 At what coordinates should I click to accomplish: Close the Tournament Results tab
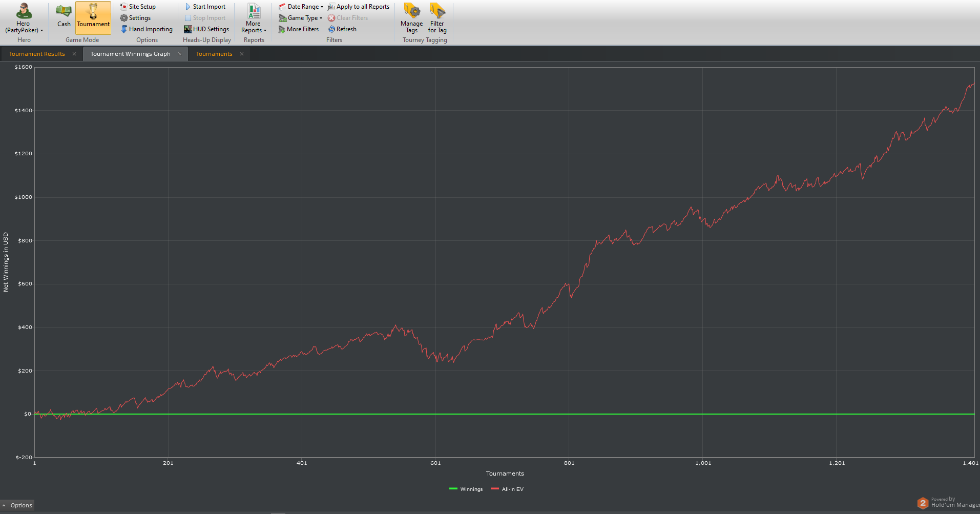(74, 54)
